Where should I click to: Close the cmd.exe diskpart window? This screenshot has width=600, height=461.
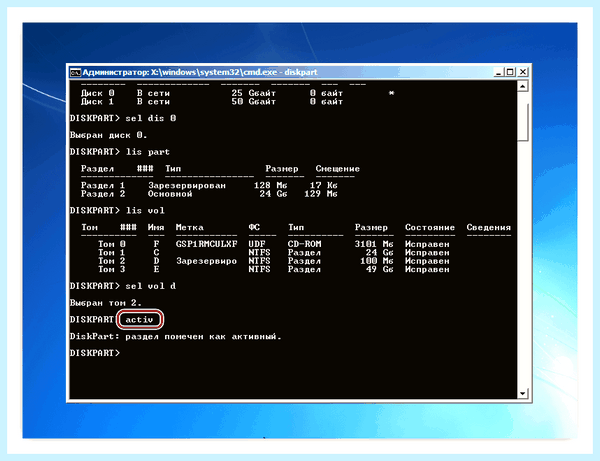point(523,72)
